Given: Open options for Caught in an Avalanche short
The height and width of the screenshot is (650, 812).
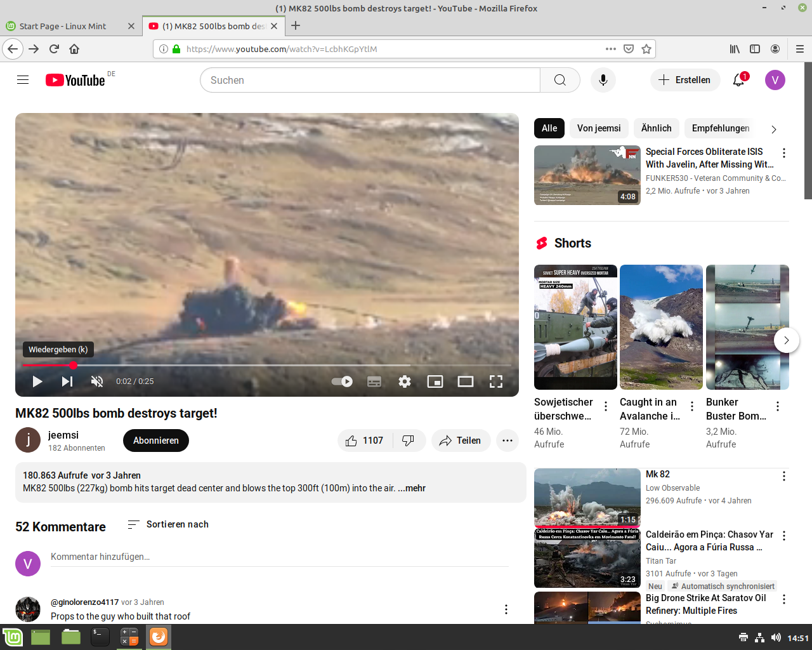Looking at the screenshot, I should pos(692,406).
